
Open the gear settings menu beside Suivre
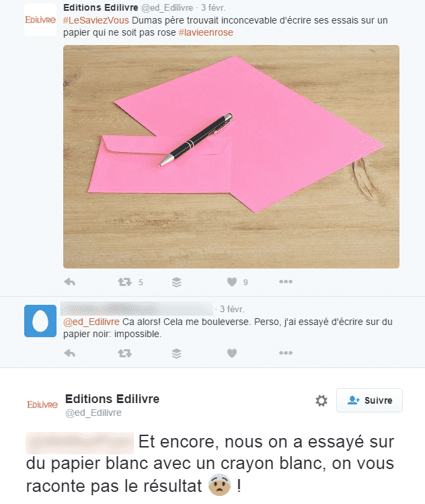point(321,400)
